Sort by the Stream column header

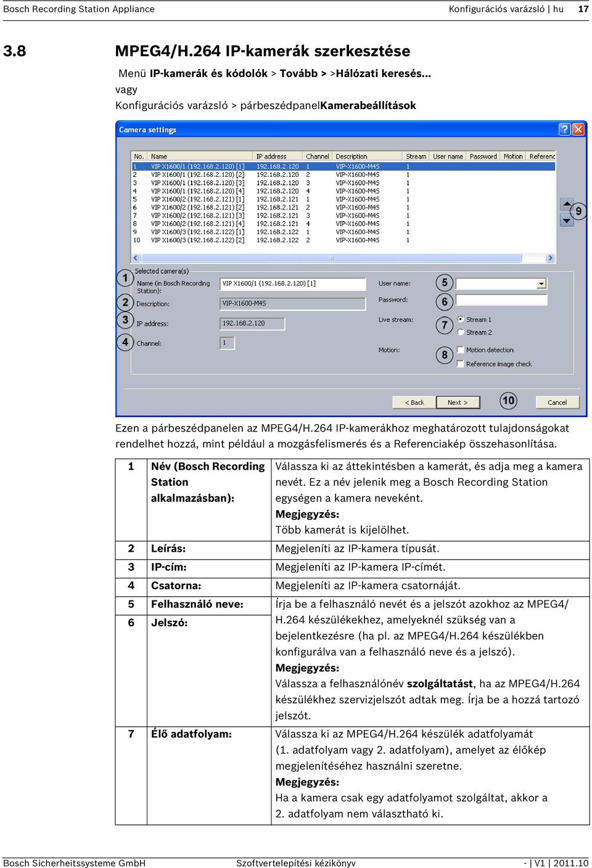[417, 157]
